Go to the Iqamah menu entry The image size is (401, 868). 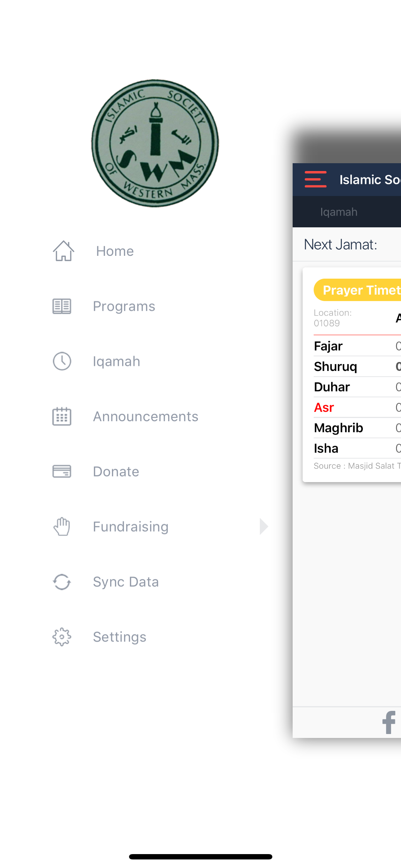pyautogui.click(x=117, y=361)
